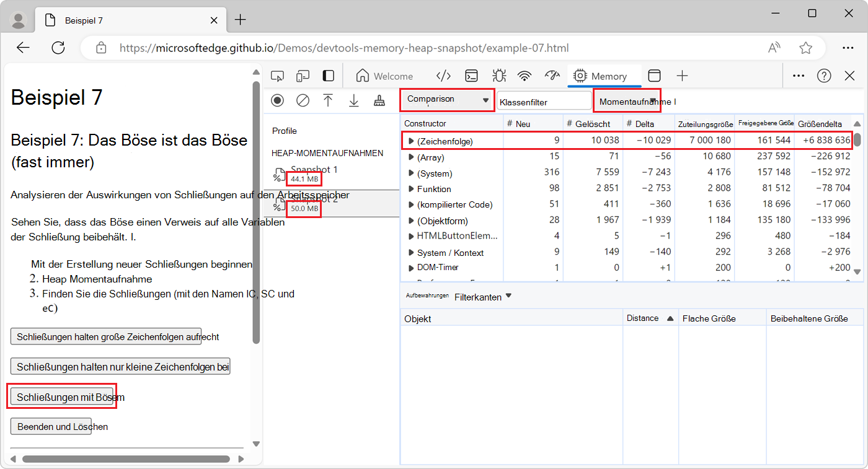Open the Network wifi icon tool
The image size is (868, 469).
point(525,76)
